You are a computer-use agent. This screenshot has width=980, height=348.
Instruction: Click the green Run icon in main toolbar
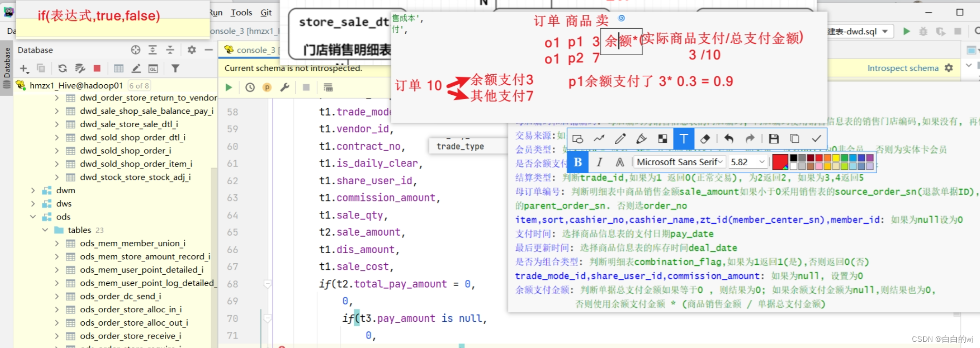tap(907, 31)
